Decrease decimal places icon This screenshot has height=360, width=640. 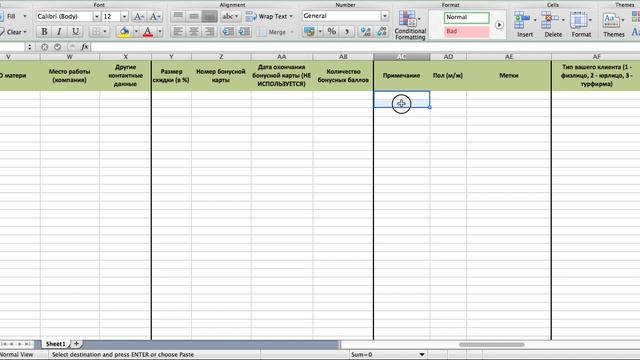381,31
